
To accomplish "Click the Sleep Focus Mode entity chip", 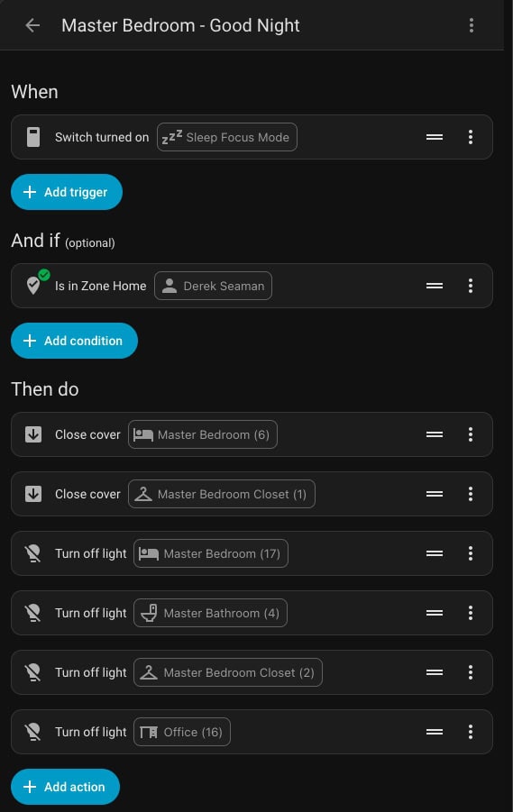I will click(x=227, y=137).
